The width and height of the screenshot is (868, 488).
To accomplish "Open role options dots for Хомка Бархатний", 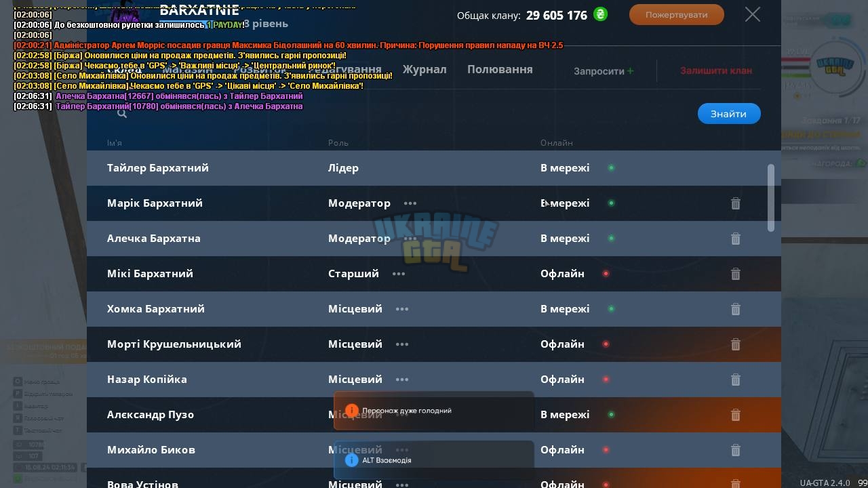I will 402,309.
